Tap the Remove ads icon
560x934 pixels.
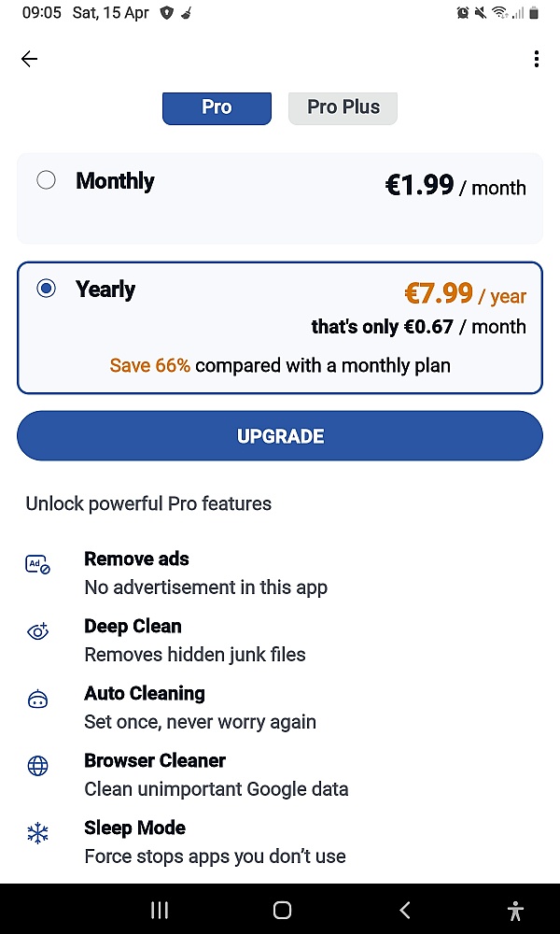(37, 564)
